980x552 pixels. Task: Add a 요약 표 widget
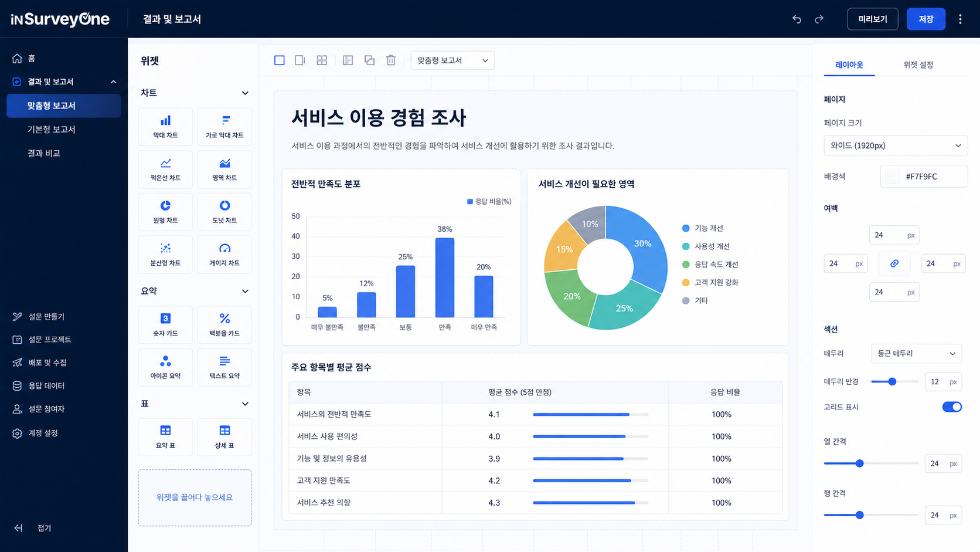pyautogui.click(x=165, y=437)
